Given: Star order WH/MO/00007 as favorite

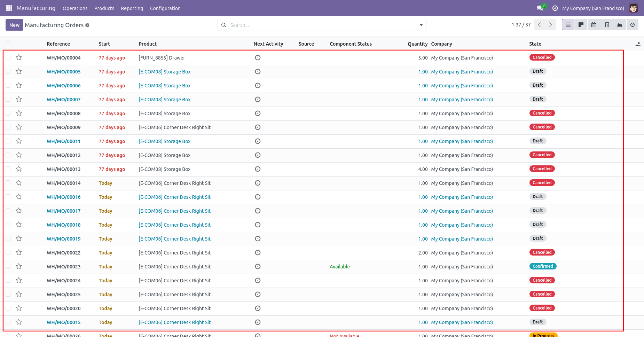Looking at the screenshot, I should point(19,99).
